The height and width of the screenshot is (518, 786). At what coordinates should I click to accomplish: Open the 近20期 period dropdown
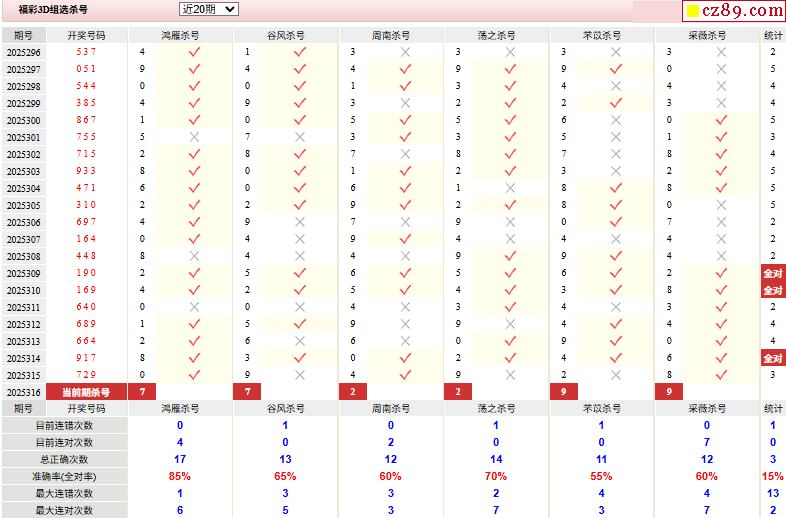[209, 9]
